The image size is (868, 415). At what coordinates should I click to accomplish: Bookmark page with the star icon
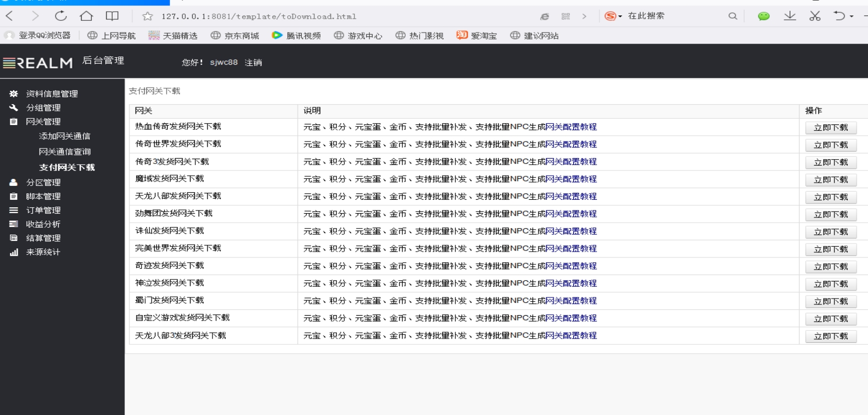148,17
